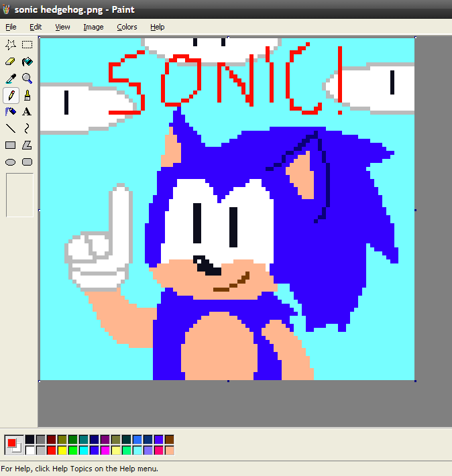Open the Colors menu
Viewport: 452px width, 476px height.
[x=127, y=27]
